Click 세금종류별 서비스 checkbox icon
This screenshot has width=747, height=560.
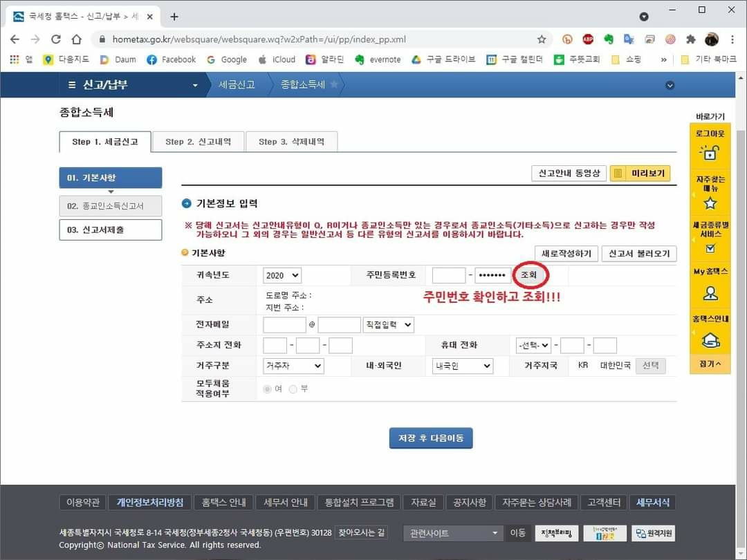tap(710, 248)
